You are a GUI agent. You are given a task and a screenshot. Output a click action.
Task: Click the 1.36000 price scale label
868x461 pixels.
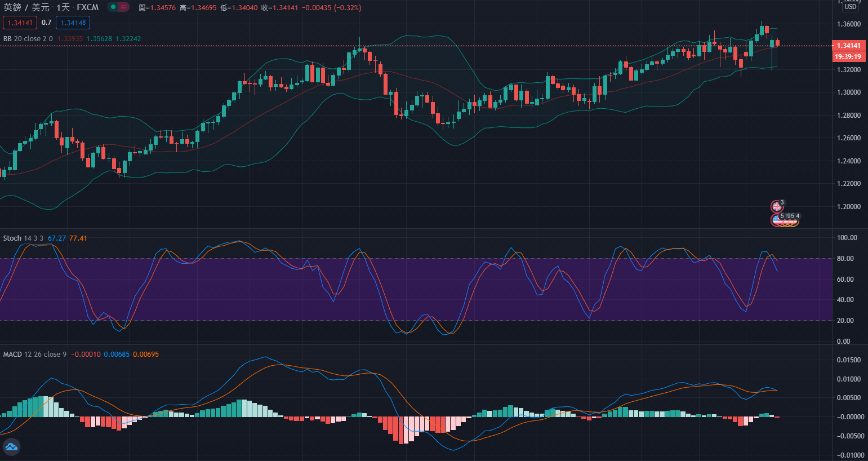[x=848, y=24]
